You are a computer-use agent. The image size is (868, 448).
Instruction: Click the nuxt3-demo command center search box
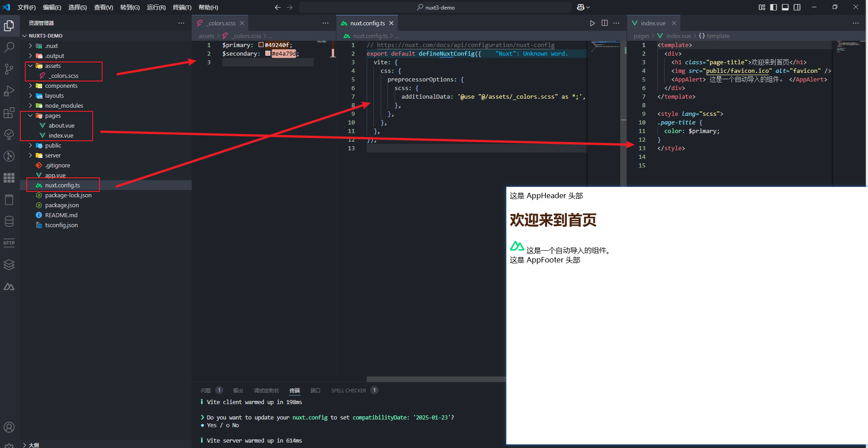pos(435,7)
